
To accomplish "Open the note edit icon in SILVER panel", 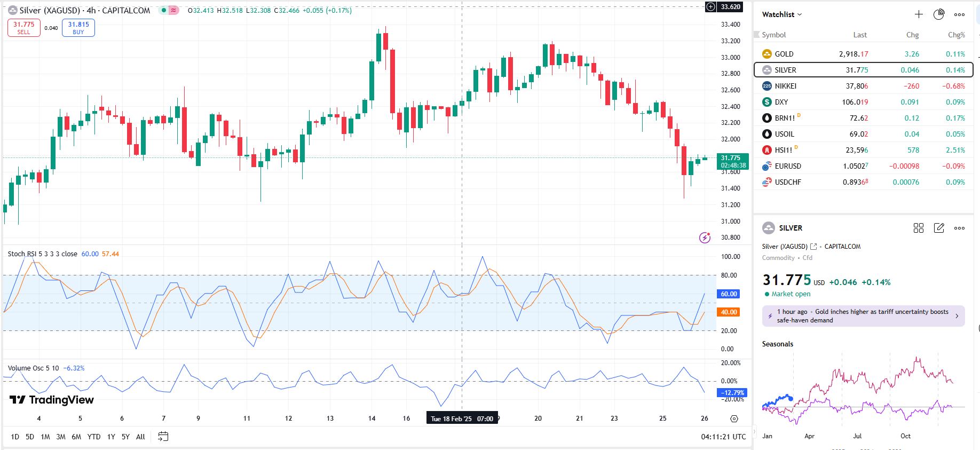I will 939,228.
